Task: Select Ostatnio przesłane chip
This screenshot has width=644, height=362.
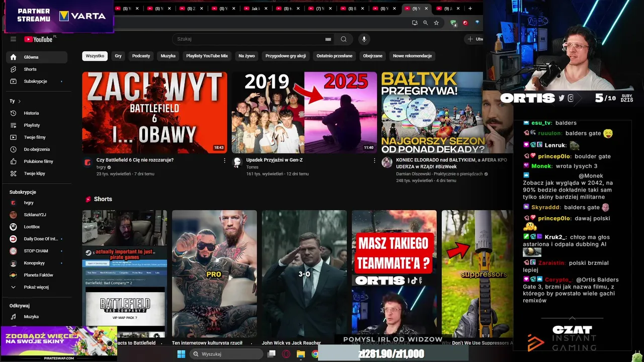Action: (x=335, y=56)
